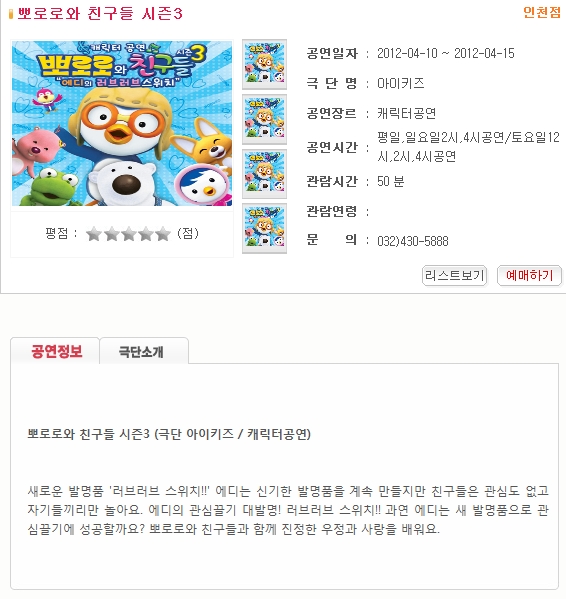Click the fourth rating star
Image resolution: width=566 pixels, height=599 pixels.
[x=146, y=234]
